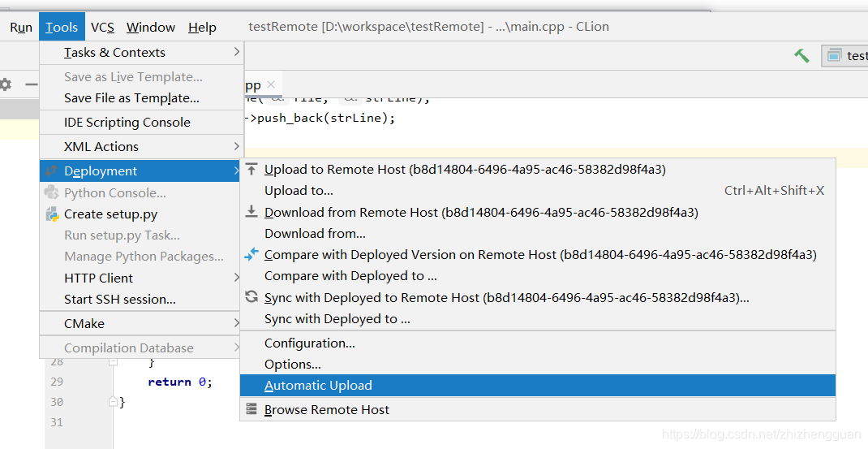Close the Tools menu via its title
This screenshot has height=449, width=868.
click(x=62, y=27)
